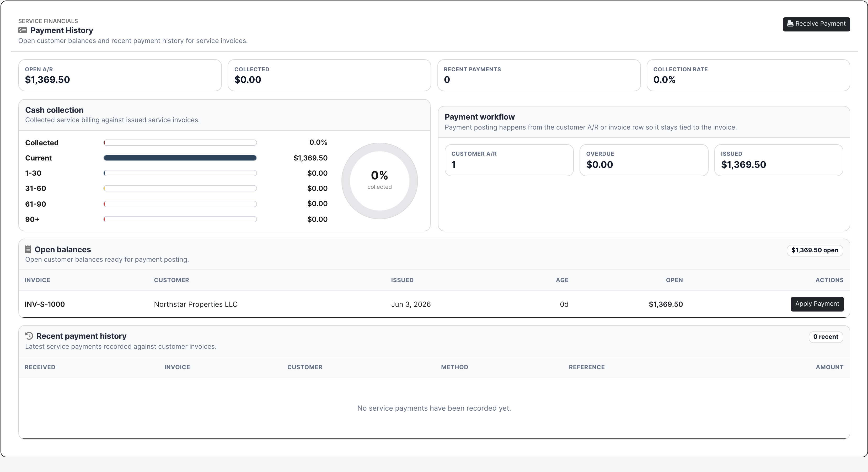Open invoice INV-S-1000
The image size is (868, 472).
click(45, 304)
